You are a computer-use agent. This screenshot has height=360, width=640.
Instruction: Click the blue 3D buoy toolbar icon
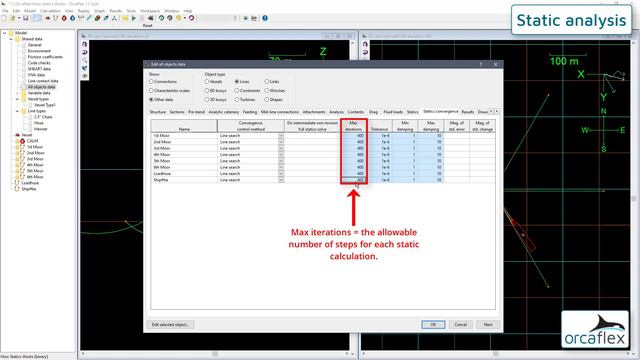pos(73,18)
